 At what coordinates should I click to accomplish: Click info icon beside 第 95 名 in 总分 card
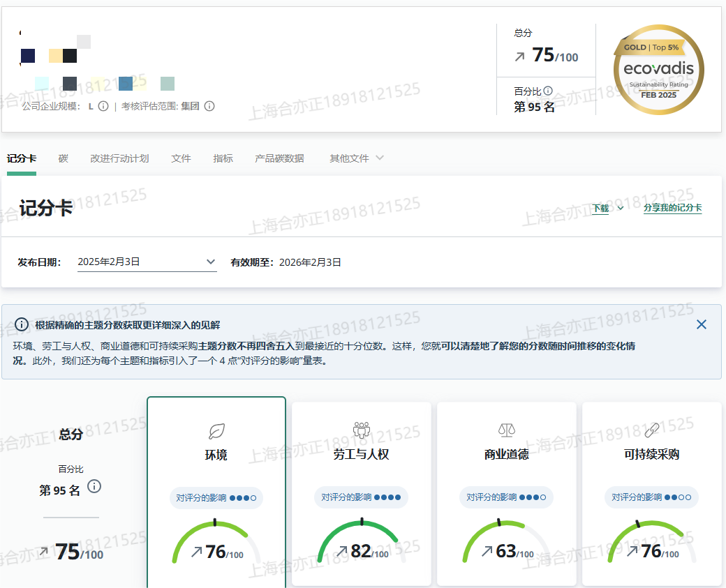tap(94, 486)
